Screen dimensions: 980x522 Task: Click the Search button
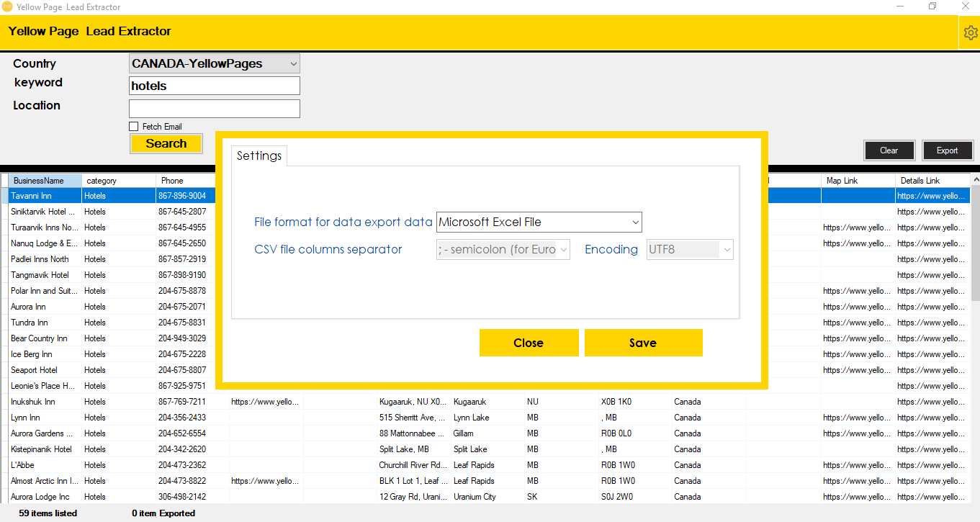(x=166, y=143)
